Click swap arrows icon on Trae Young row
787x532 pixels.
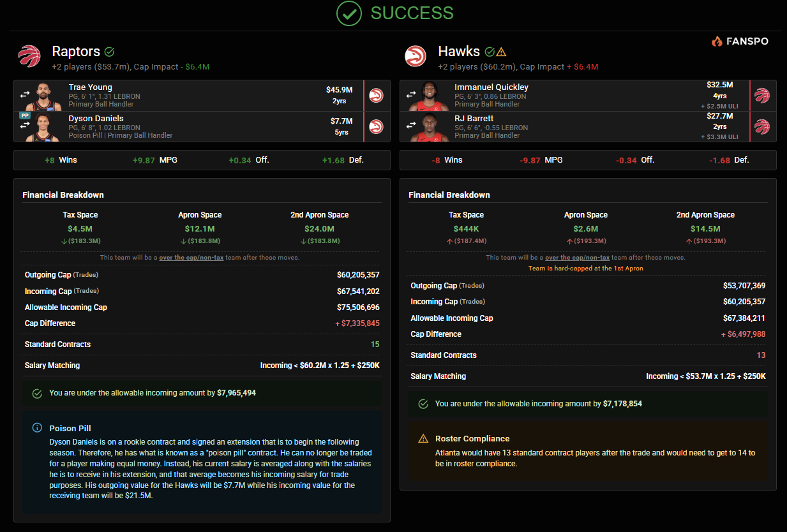(x=25, y=94)
